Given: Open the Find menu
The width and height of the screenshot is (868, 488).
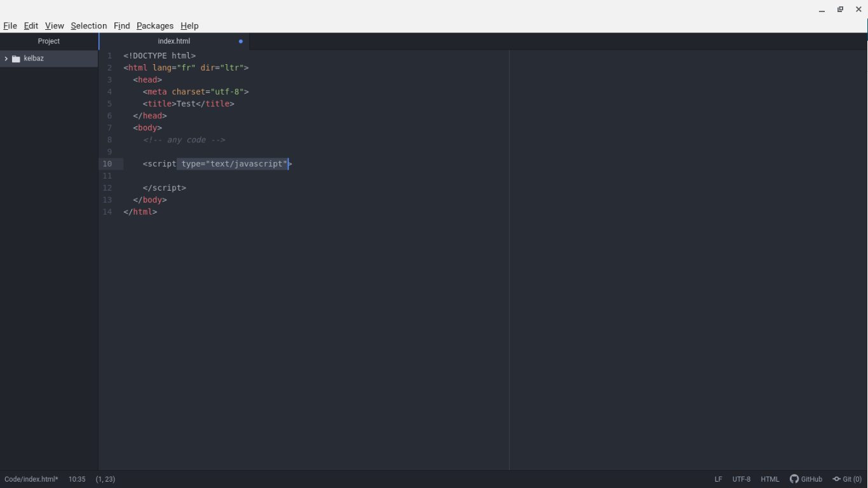Looking at the screenshot, I should tap(121, 25).
